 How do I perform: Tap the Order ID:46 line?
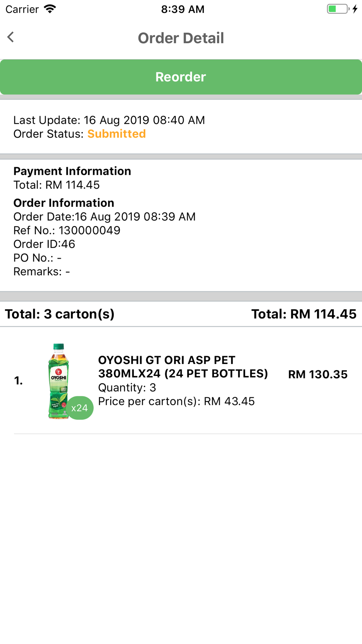[x=44, y=244]
